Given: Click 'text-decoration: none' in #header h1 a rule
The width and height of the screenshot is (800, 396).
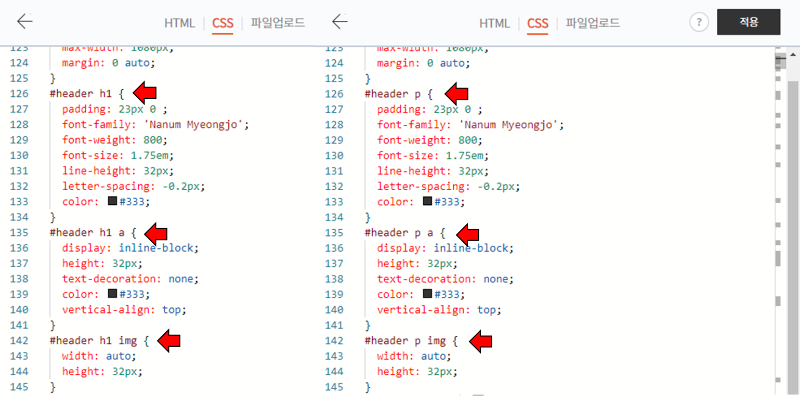Looking at the screenshot, I should (x=130, y=279).
